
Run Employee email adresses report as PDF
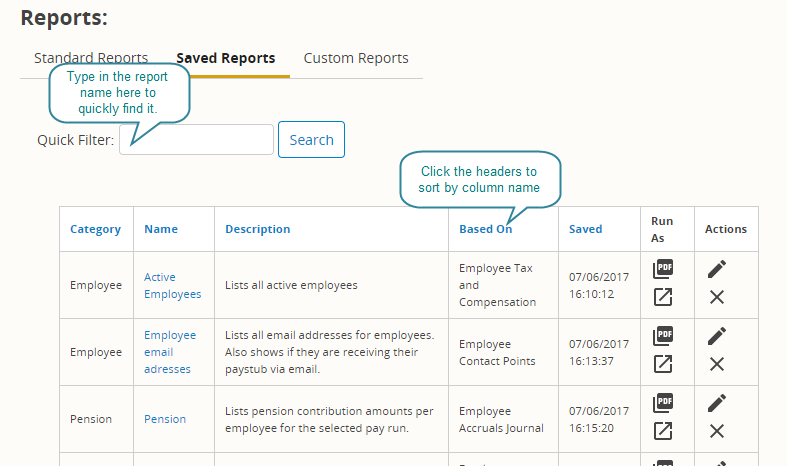(663, 336)
